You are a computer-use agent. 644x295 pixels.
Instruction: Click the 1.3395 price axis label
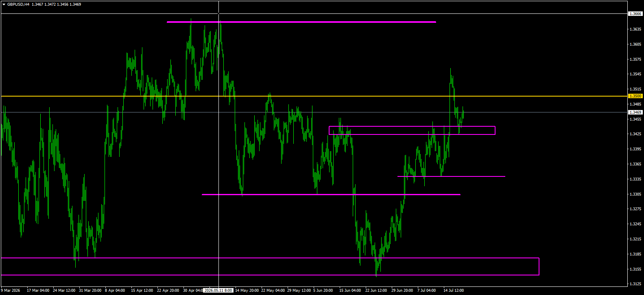(635, 149)
